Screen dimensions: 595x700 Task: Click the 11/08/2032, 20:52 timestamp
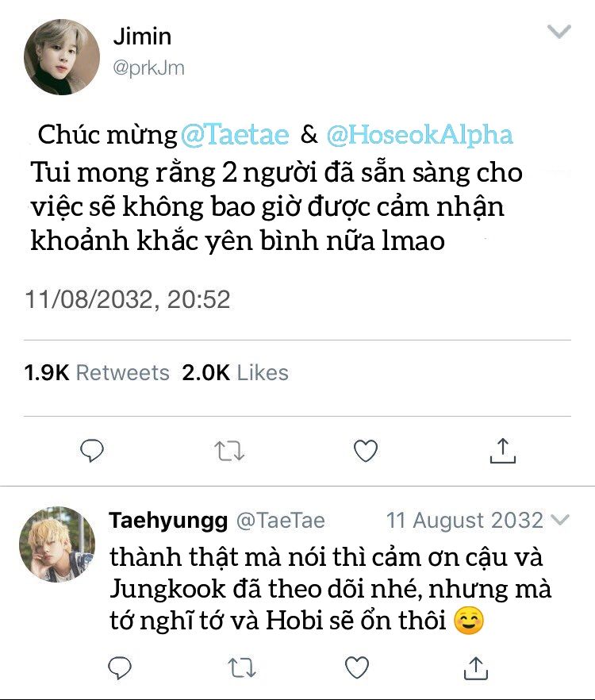point(128,299)
